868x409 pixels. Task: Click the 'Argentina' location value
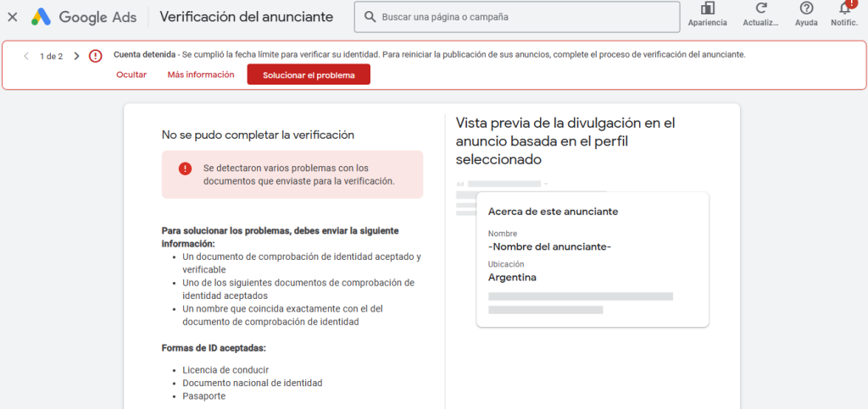pos(512,278)
